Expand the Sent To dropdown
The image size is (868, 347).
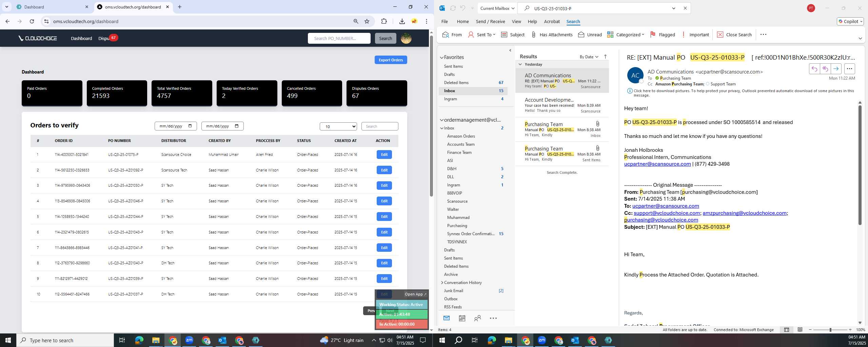tap(494, 35)
